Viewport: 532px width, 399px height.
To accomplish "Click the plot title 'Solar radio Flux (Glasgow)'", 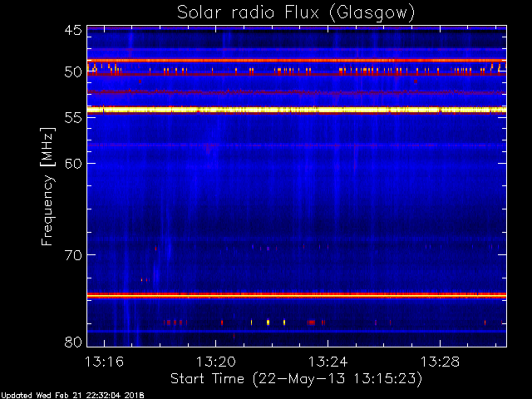I will 296,13.
